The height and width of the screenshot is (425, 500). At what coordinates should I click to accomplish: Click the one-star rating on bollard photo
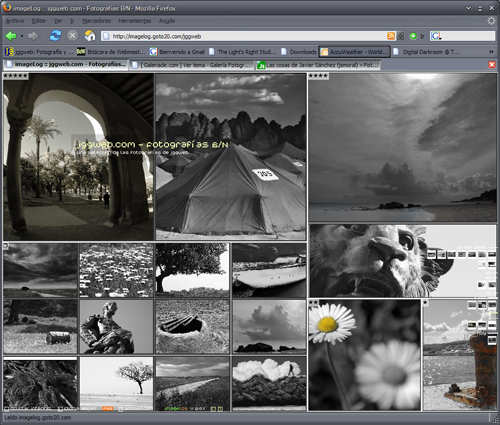point(426,303)
